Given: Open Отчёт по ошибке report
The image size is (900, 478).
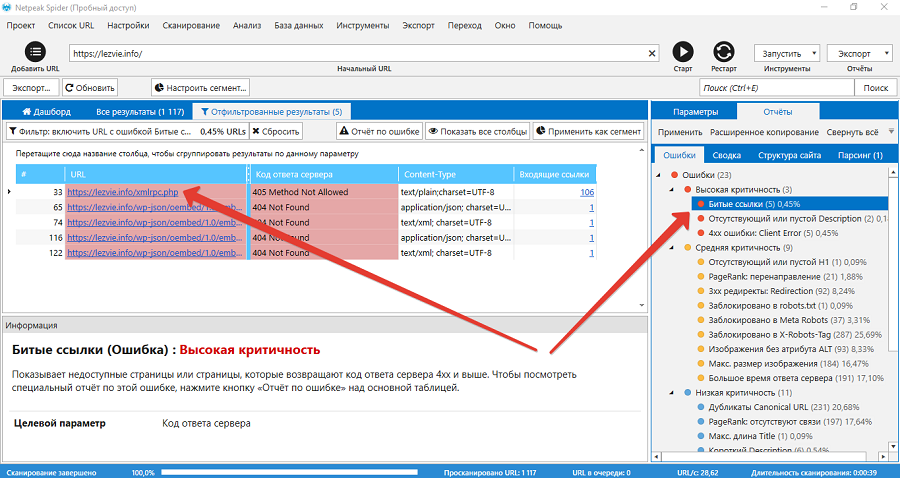Looking at the screenshot, I should point(379,131).
